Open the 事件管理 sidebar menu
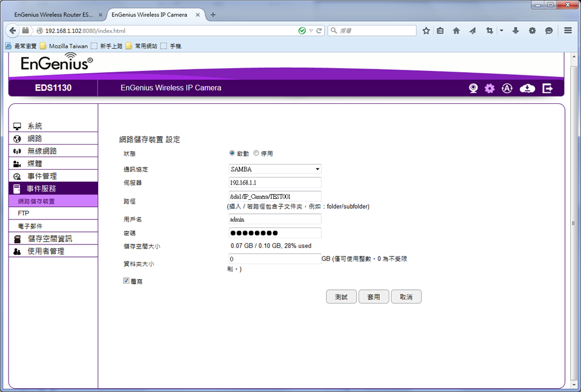Image resolution: width=581 pixels, height=392 pixels. (x=53, y=176)
